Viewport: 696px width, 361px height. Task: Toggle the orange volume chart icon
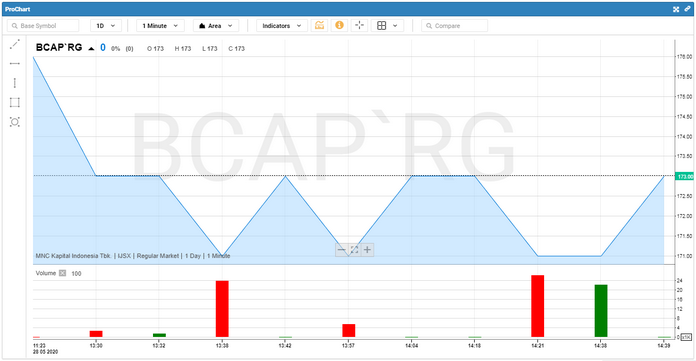(319, 25)
